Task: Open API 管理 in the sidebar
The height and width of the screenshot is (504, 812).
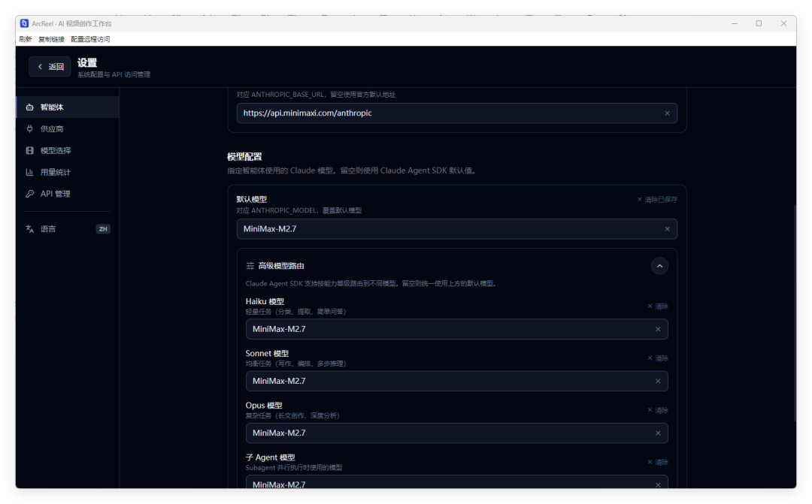Action: tap(68, 194)
